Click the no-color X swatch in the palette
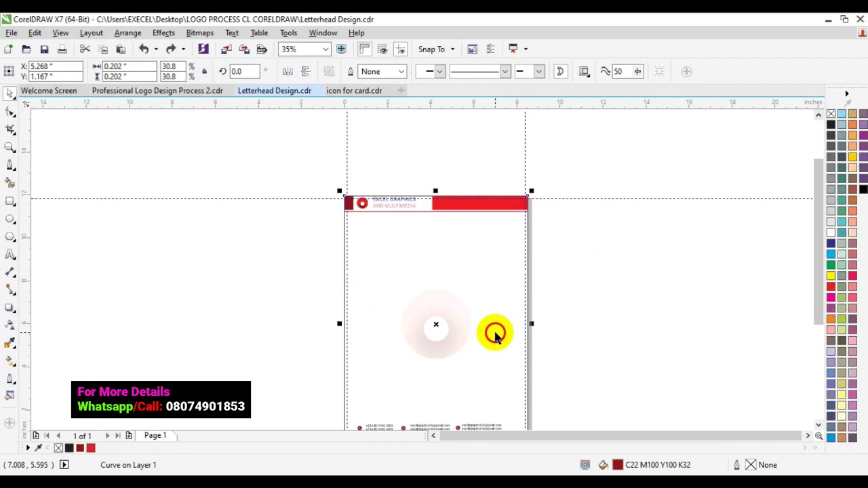Viewport: 868px width, 488px height. (831, 113)
